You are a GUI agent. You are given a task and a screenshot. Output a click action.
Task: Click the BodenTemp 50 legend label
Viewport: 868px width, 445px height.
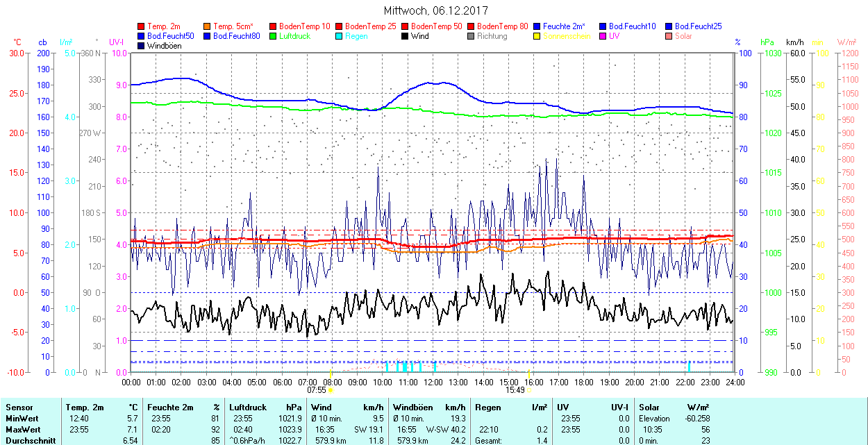[x=437, y=26]
